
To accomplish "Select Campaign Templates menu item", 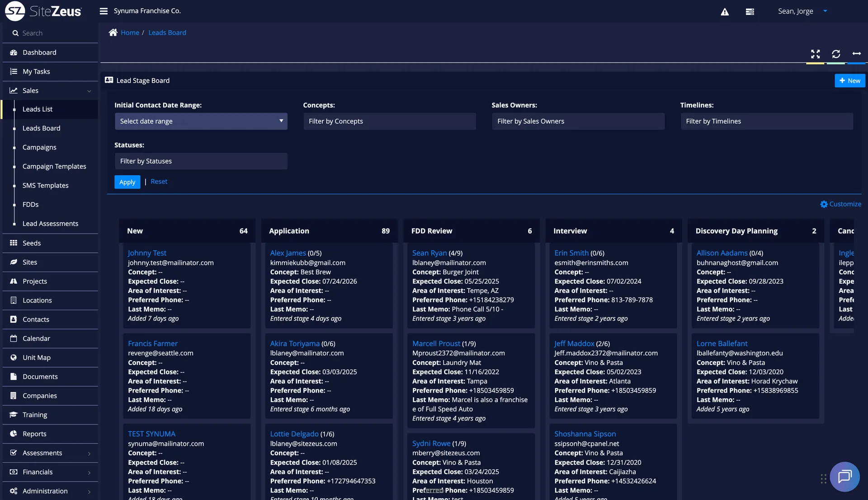I will [54, 166].
